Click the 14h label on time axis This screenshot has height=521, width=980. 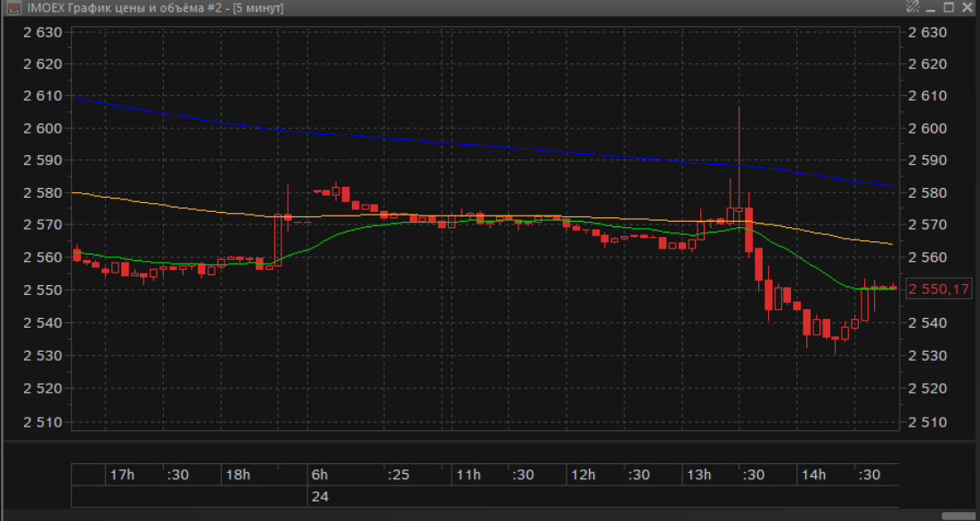(813, 475)
